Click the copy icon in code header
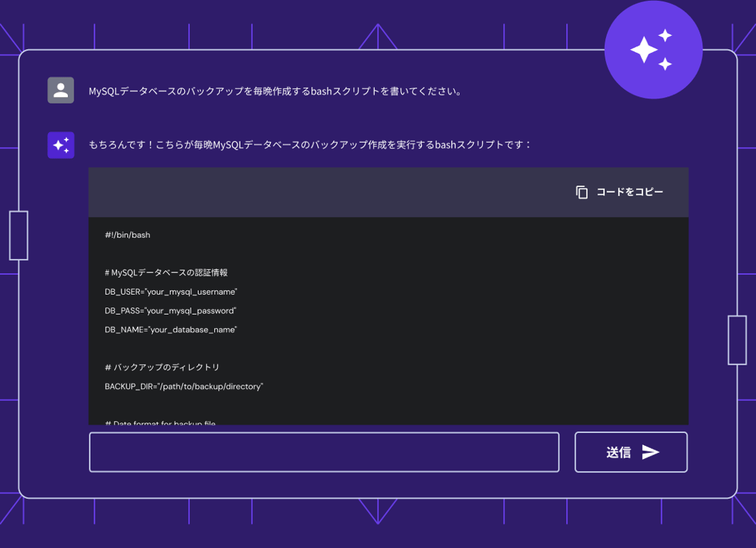756x548 pixels. 582,192
